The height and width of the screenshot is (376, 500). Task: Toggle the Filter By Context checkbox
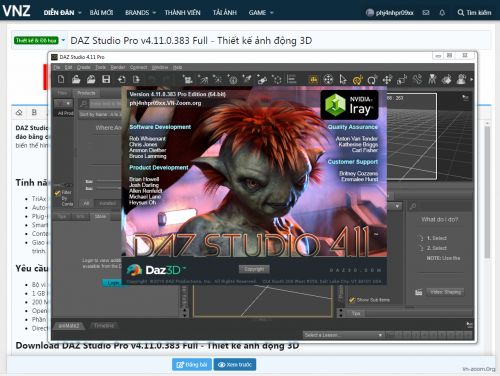point(57,193)
